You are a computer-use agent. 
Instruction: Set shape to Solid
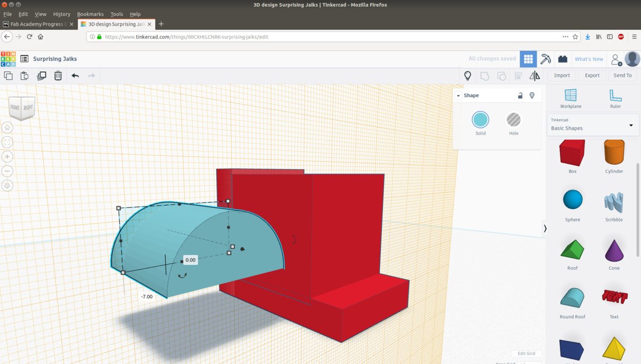coord(480,120)
